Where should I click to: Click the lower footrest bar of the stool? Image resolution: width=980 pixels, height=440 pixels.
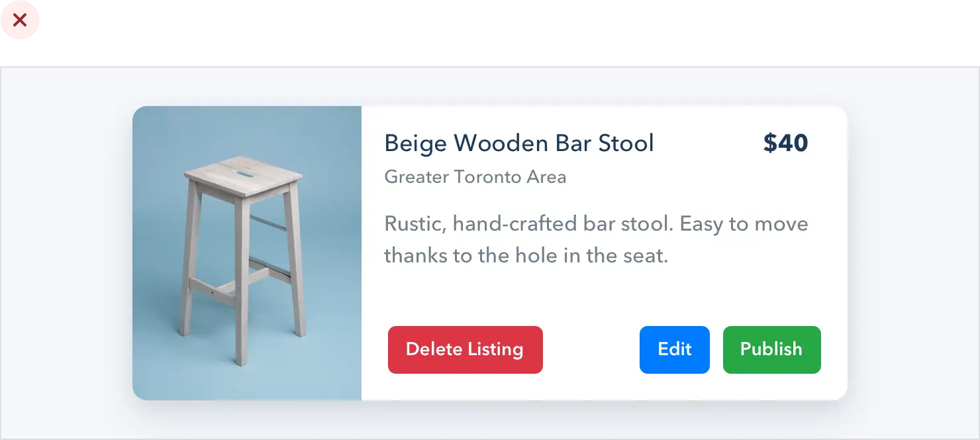click(x=212, y=291)
